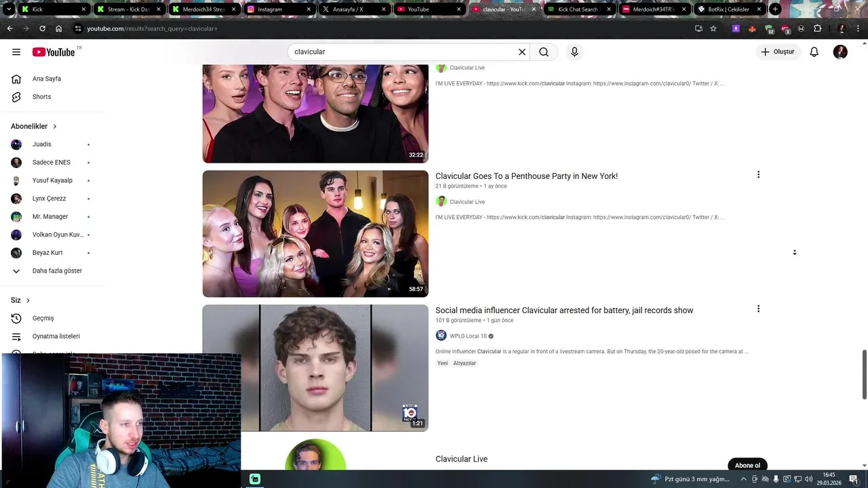Open the taskbar volume speaker icon

tap(810, 479)
